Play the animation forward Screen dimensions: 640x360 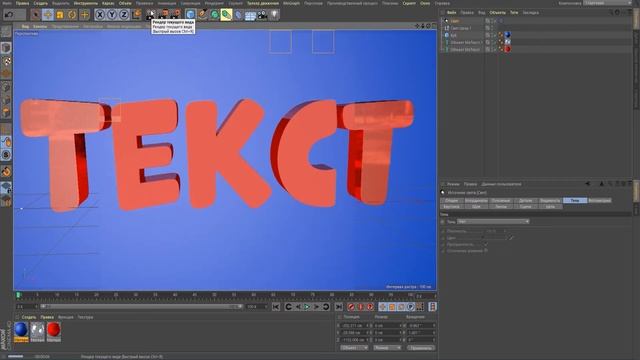pyautogui.click(x=307, y=307)
